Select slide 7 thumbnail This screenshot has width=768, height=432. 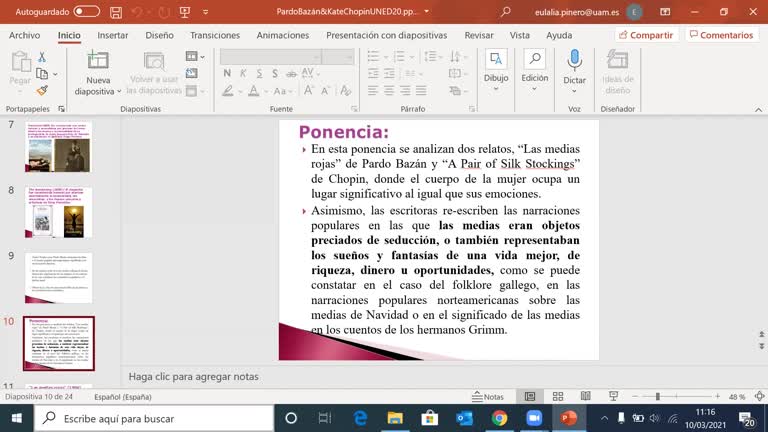click(x=58, y=147)
